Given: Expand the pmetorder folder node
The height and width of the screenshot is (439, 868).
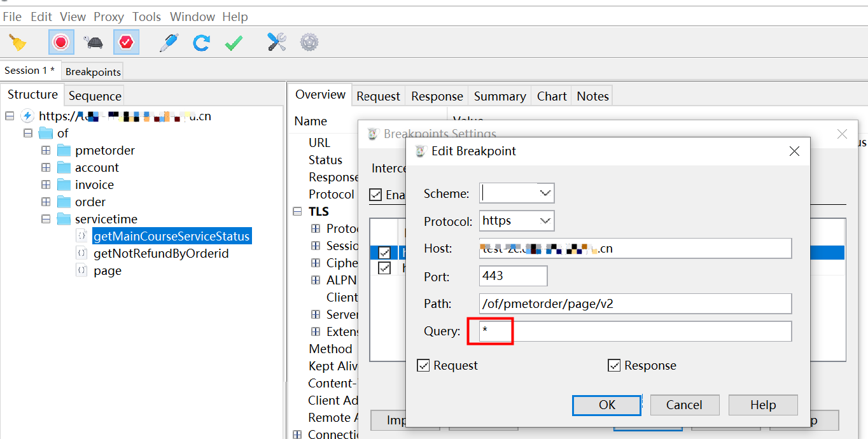Looking at the screenshot, I should pos(46,151).
